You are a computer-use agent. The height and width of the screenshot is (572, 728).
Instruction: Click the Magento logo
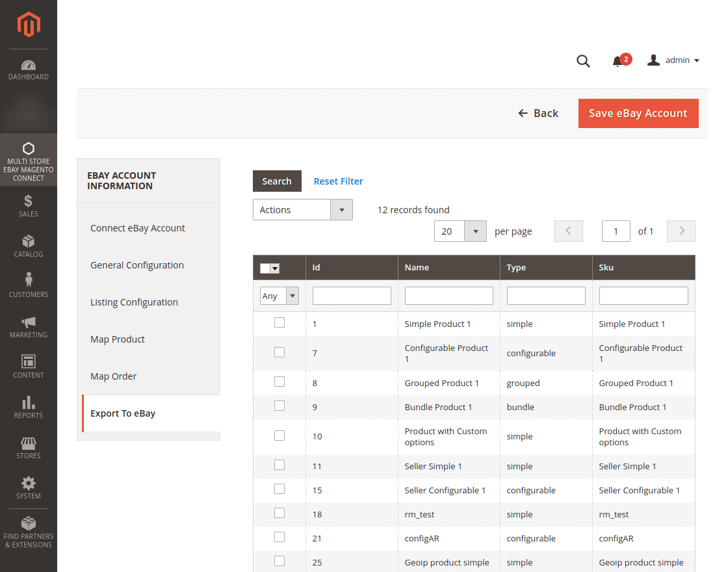(29, 24)
